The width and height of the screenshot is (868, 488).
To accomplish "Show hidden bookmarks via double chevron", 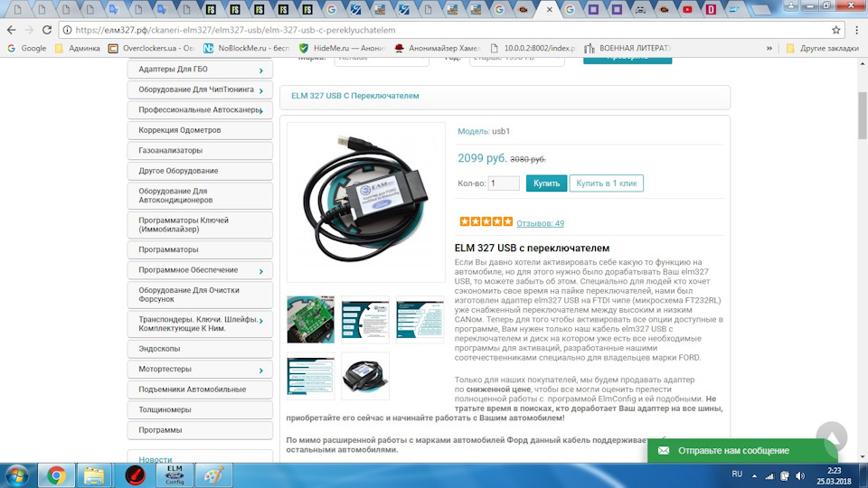I will 769,48.
